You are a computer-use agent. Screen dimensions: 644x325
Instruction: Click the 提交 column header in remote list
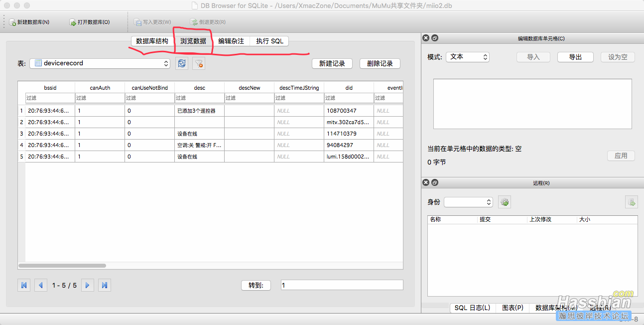tap(503, 219)
